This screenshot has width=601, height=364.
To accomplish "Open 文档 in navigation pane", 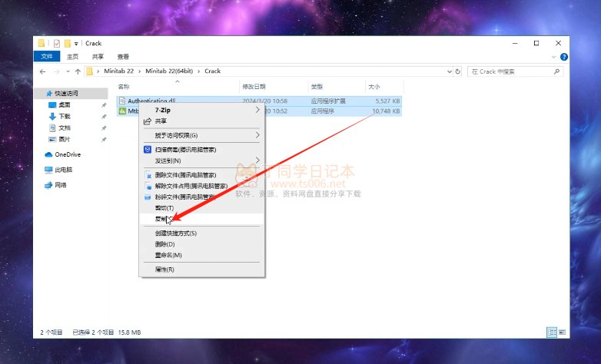I will point(65,127).
